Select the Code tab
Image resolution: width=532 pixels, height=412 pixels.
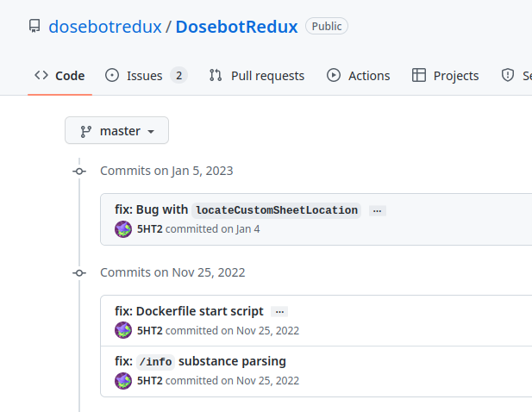pyautogui.click(x=59, y=76)
